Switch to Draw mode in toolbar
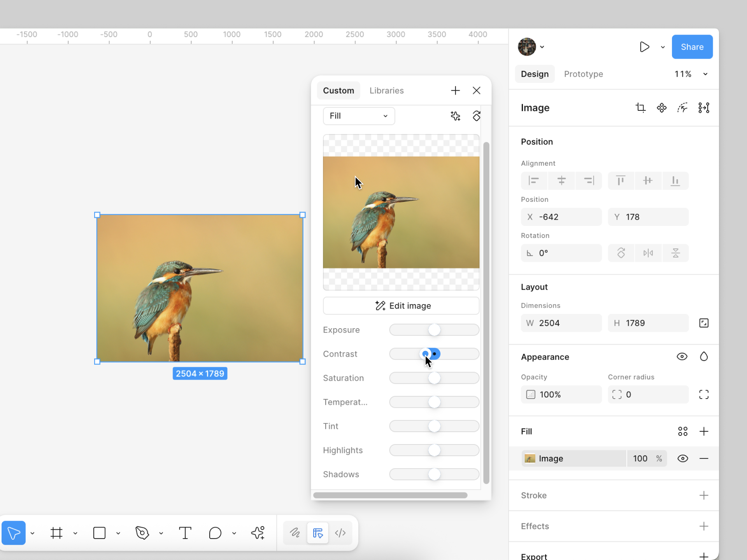The image size is (747, 560). (x=295, y=533)
